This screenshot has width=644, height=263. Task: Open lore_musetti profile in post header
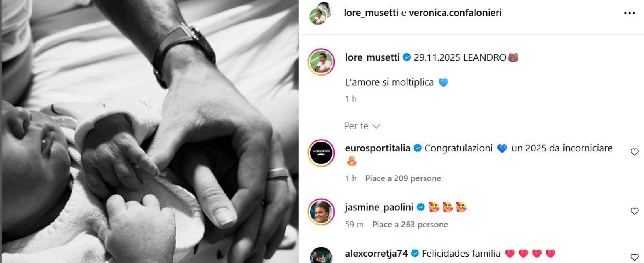(x=371, y=13)
